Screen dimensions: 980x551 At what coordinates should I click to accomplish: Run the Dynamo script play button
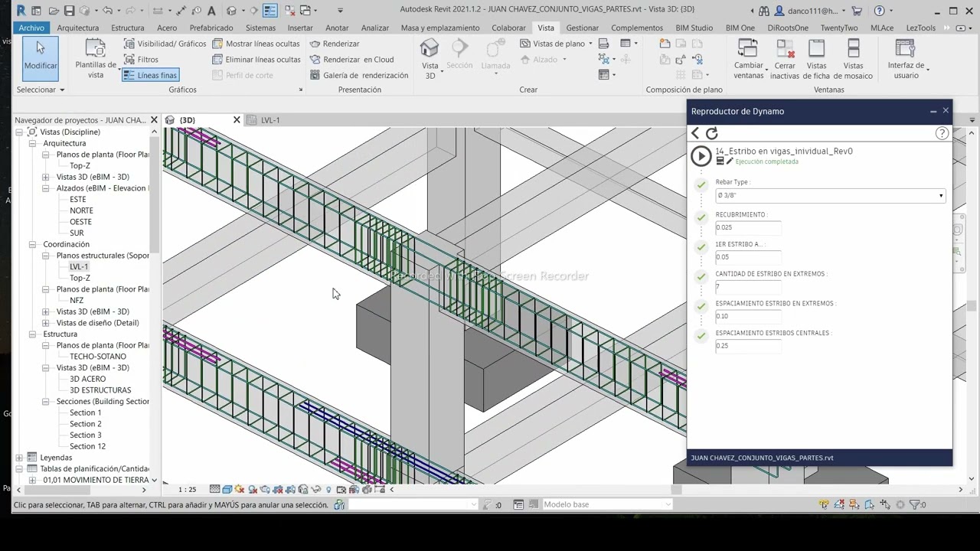(701, 156)
